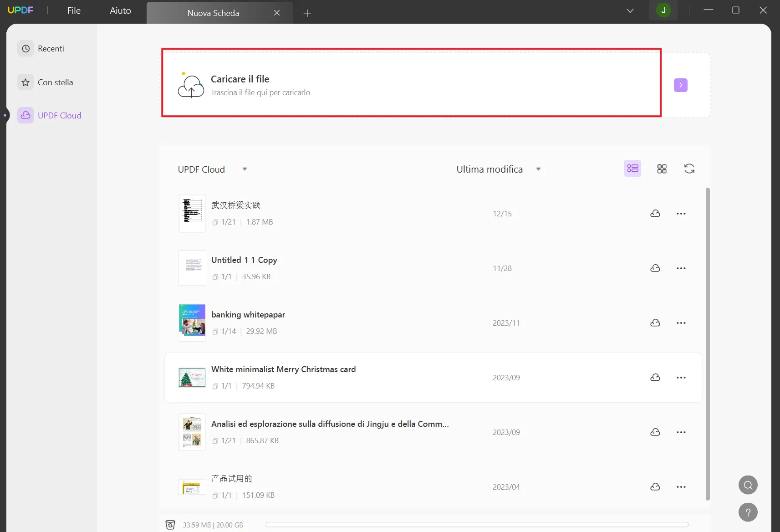Click the file list vertical scrollbar
780x532 pixels.
pos(708,344)
